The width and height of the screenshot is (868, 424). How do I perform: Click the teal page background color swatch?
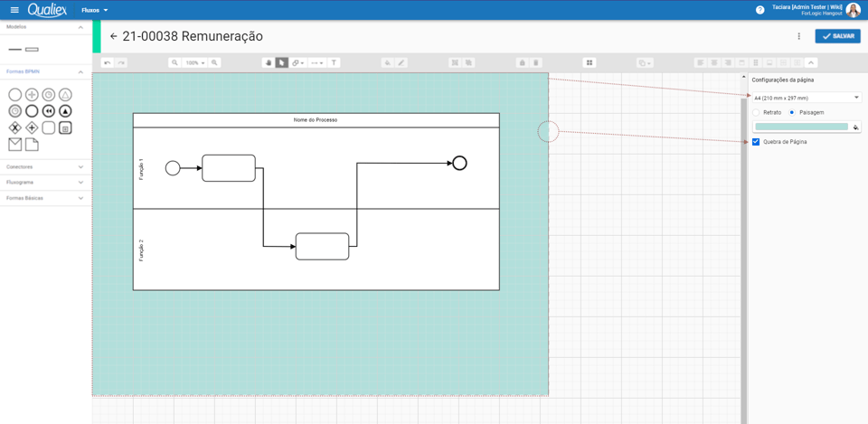801,127
